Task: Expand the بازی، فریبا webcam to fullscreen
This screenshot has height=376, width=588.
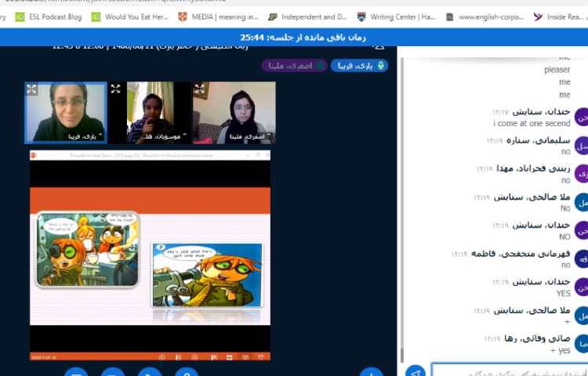Action: (x=31, y=89)
